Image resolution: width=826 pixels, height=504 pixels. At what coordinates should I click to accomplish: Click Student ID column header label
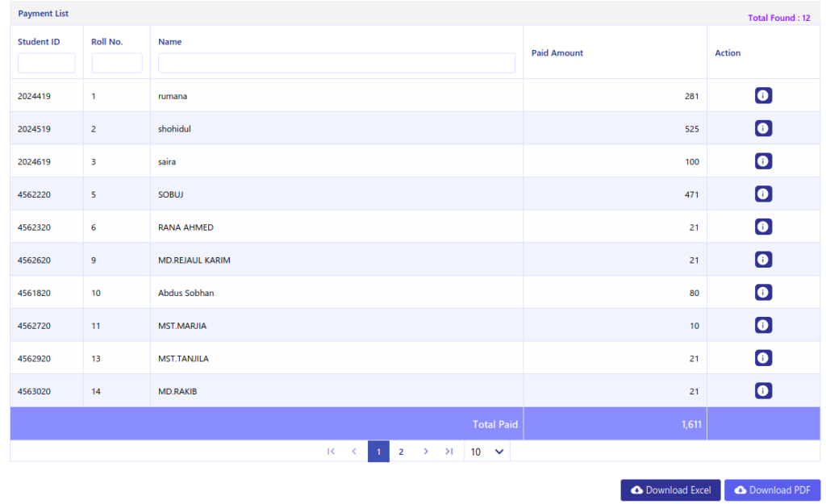(39, 42)
